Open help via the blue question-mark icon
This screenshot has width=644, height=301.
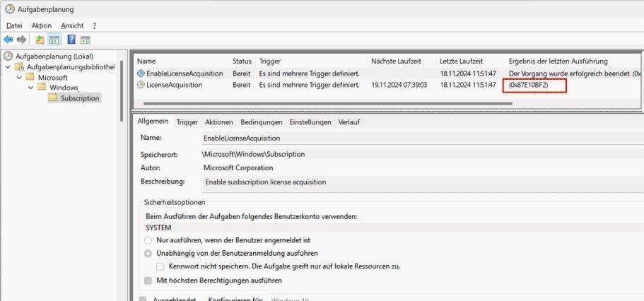71,40
